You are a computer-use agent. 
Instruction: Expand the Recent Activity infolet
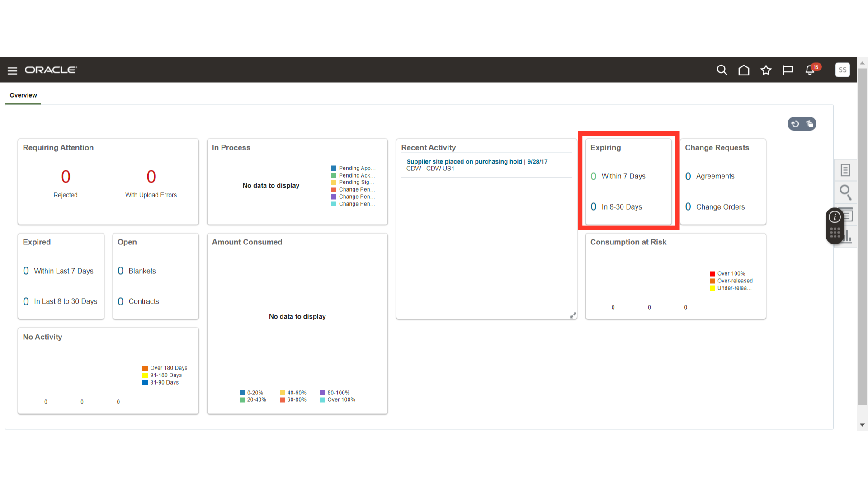(573, 315)
